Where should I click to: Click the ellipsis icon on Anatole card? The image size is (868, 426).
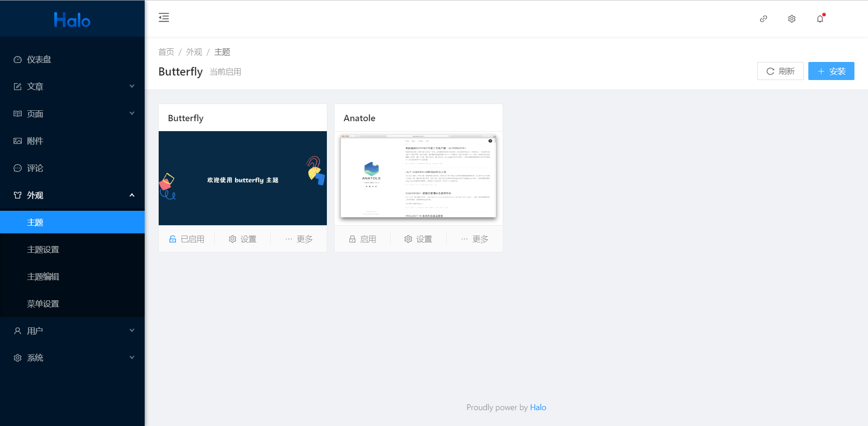pos(464,239)
